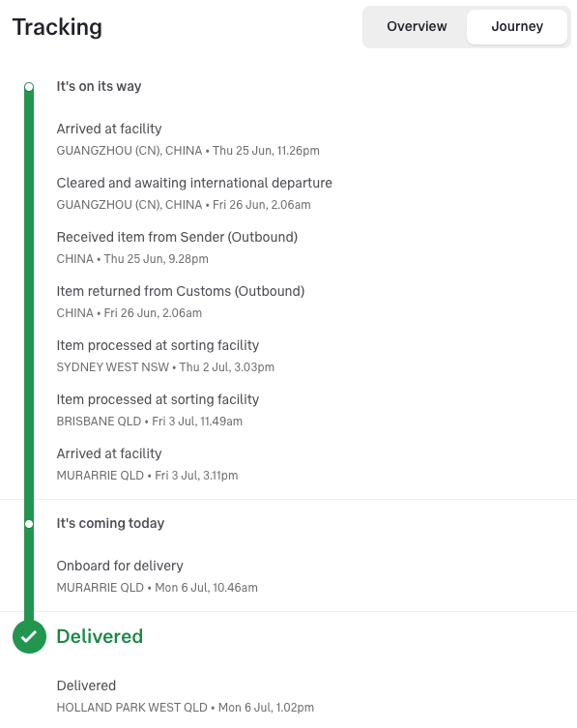Select the Holland Park West QLD delivered entry
The image size is (577, 728).
(x=186, y=696)
